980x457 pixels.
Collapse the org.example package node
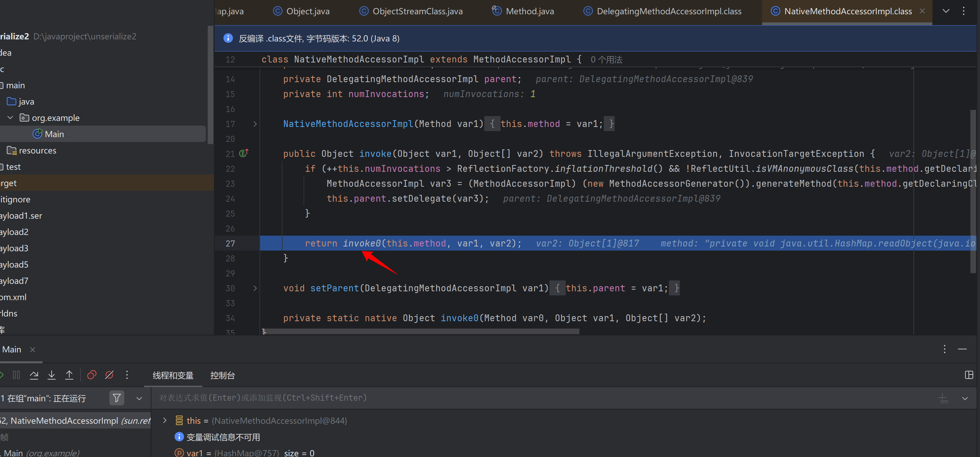point(11,118)
